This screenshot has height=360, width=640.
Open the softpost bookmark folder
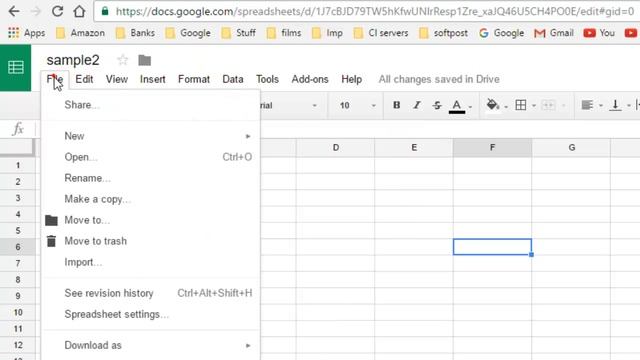tap(444, 33)
